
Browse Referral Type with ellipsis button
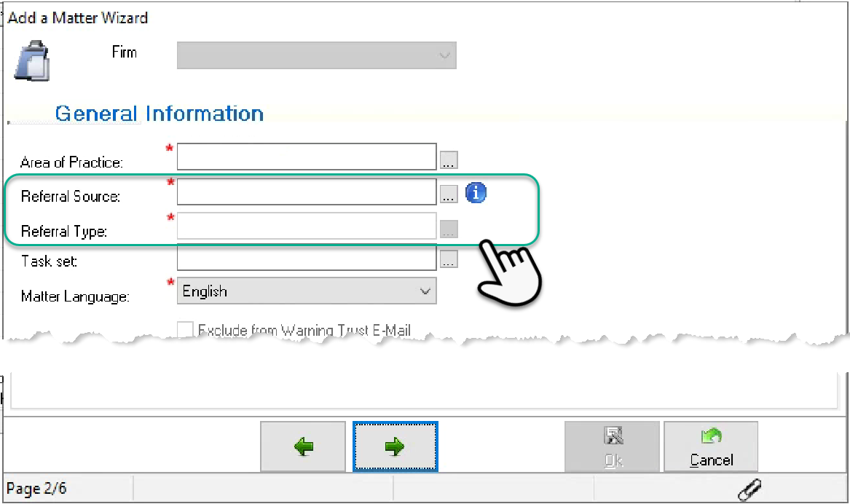coord(449,229)
